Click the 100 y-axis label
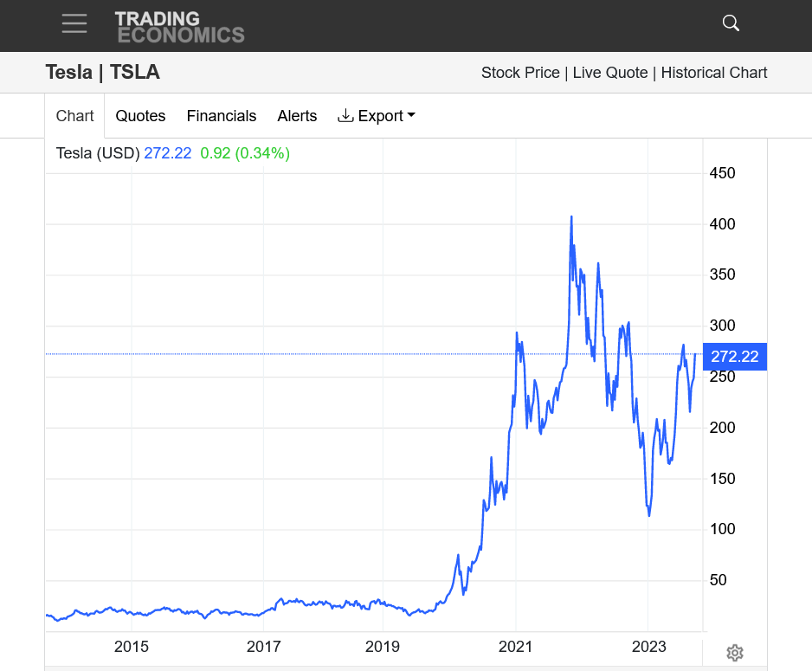The width and height of the screenshot is (812, 671). (x=723, y=529)
